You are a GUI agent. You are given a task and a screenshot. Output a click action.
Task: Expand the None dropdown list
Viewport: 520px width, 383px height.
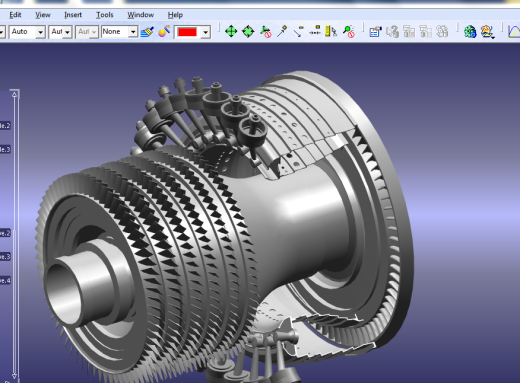pyautogui.click(x=133, y=32)
